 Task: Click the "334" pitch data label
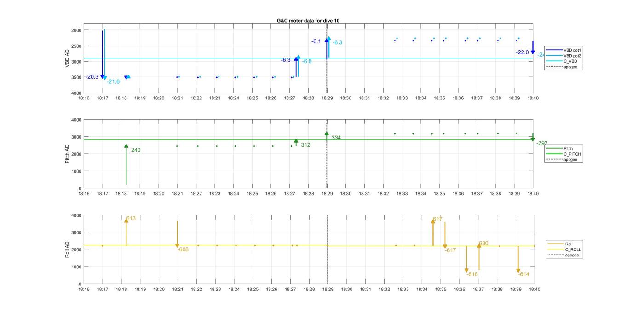[x=336, y=138]
